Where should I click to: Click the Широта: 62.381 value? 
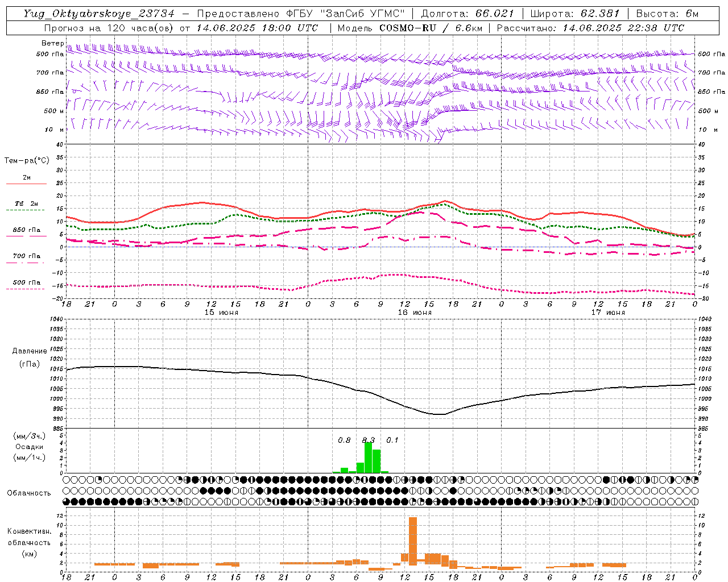[575, 14]
